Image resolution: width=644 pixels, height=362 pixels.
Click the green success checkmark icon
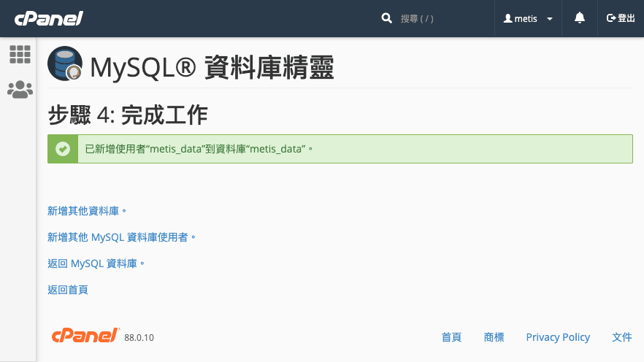tap(63, 149)
